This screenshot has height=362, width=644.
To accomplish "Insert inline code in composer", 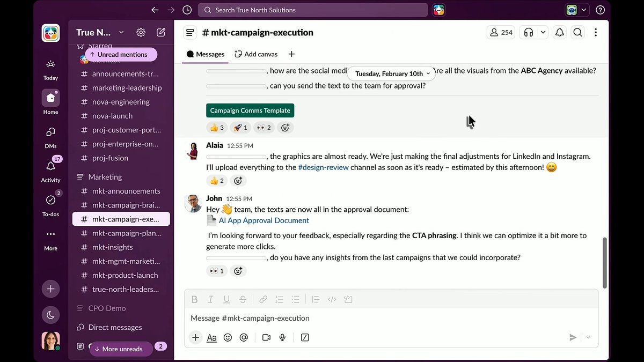I will [332, 300].
